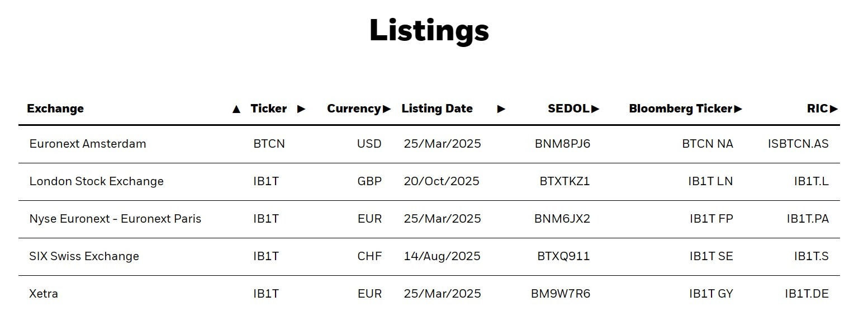
Task: Click the sort arrow next to Ticker
Action: tap(301, 109)
